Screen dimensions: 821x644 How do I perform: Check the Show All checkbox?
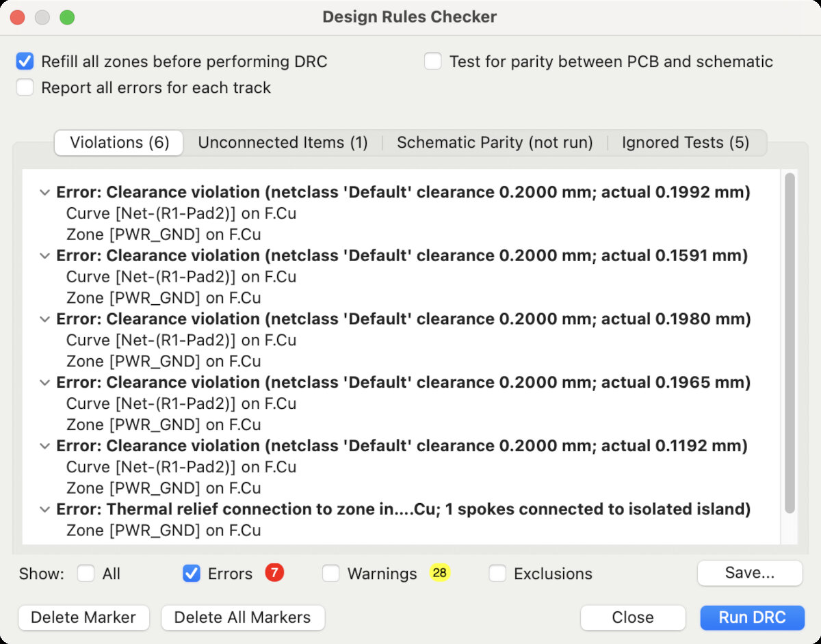pos(86,574)
